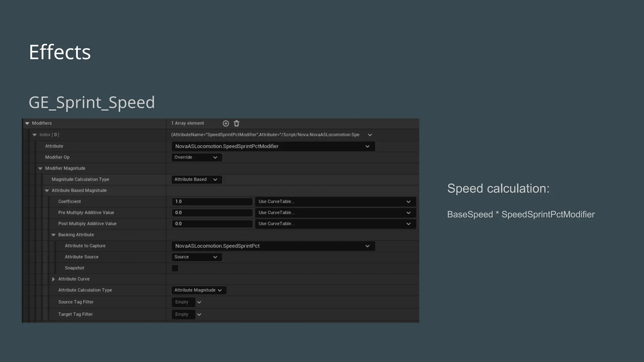Click the Attribute to Capture label
Screen dimensions: 644x362
pyautogui.click(x=85, y=246)
